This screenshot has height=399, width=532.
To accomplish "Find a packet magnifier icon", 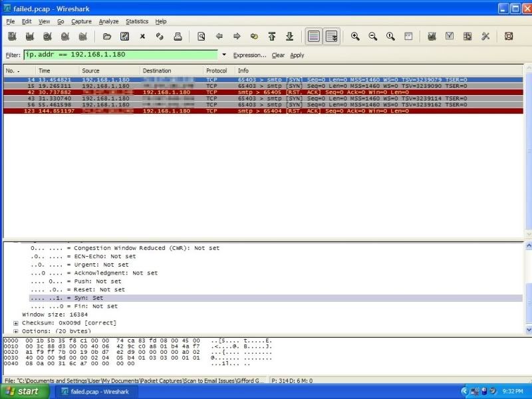I will coord(201,37).
